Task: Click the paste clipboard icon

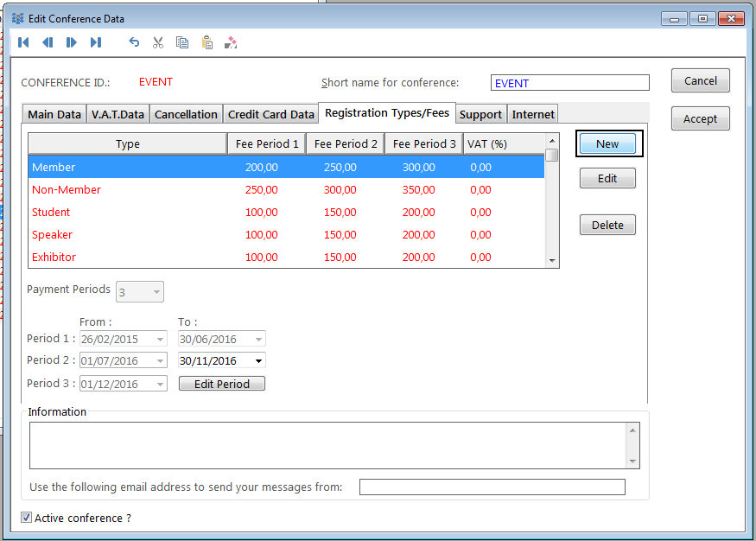Action: click(x=206, y=42)
